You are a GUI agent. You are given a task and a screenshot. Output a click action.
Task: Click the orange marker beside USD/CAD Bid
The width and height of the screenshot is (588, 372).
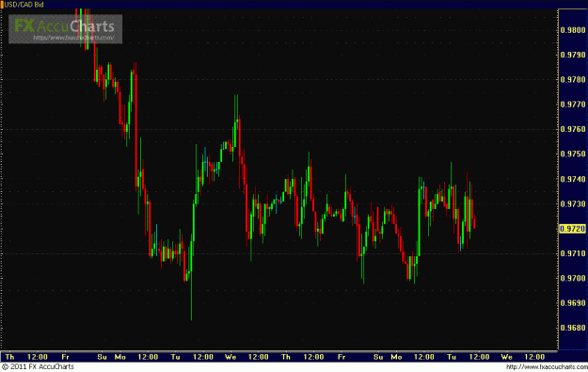tap(2, 5)
